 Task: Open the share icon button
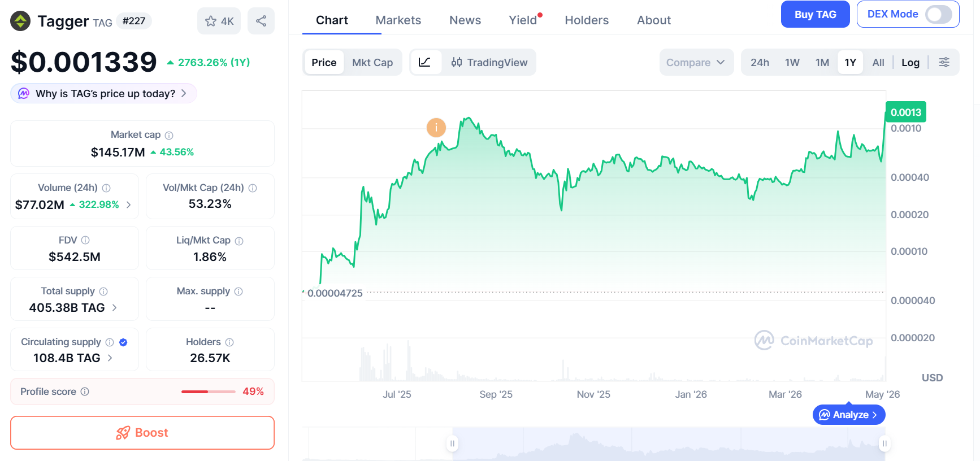[261, 21]
